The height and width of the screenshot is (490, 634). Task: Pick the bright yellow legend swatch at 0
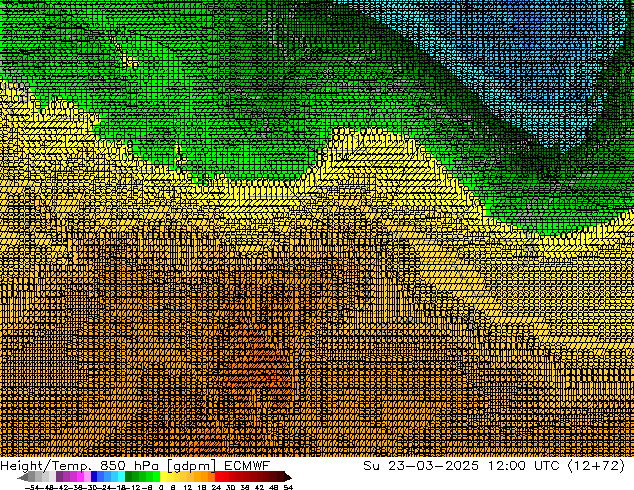(x=163, y=476)
